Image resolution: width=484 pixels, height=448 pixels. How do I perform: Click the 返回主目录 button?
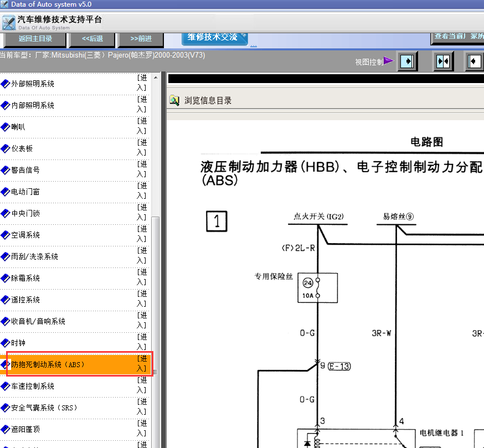point(35,39)
